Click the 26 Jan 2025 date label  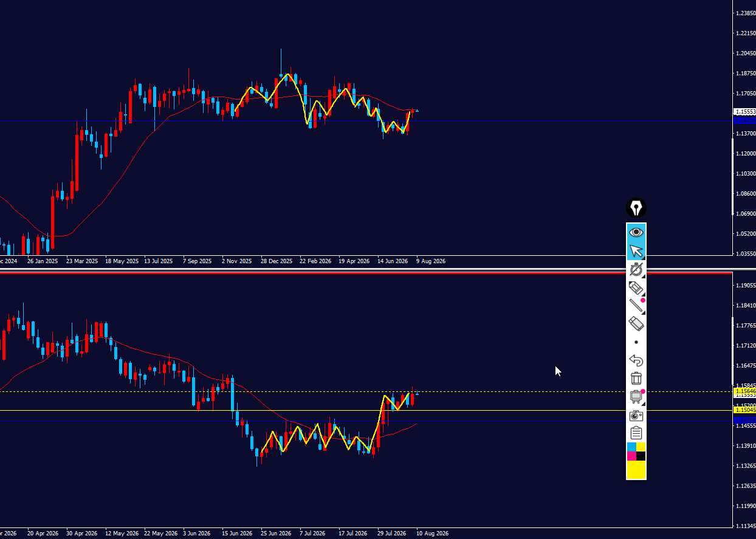pyautogui.click(x=43, y=261)
